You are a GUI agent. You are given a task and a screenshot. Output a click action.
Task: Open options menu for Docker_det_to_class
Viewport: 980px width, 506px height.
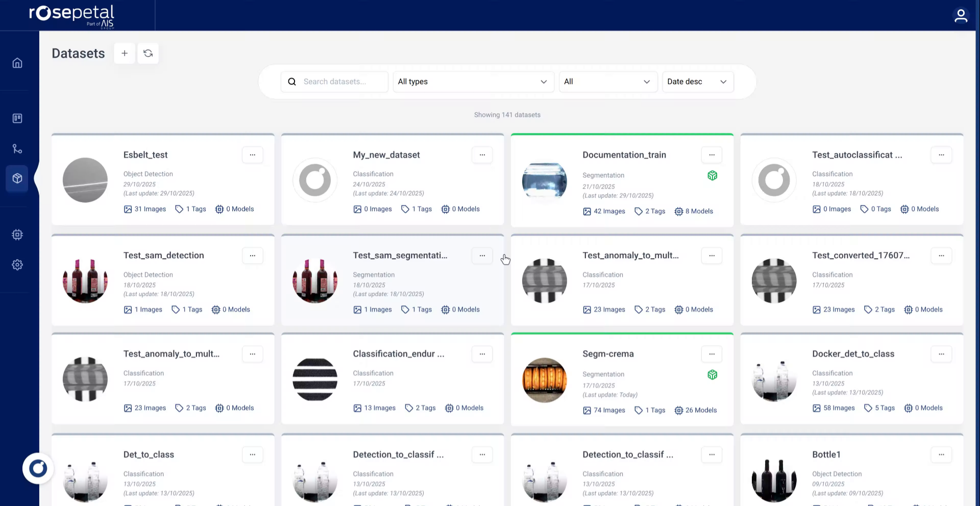(941, 354)
